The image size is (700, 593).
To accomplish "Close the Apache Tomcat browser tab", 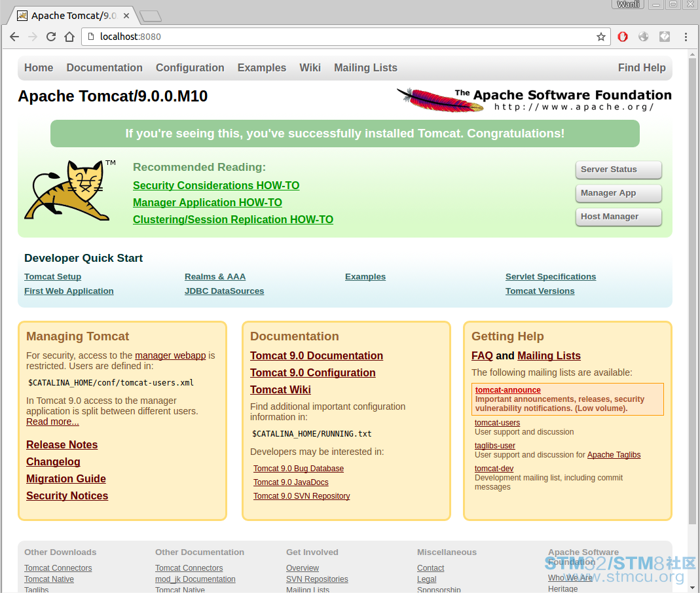I will pyautogui.click(x=126, y=16).
